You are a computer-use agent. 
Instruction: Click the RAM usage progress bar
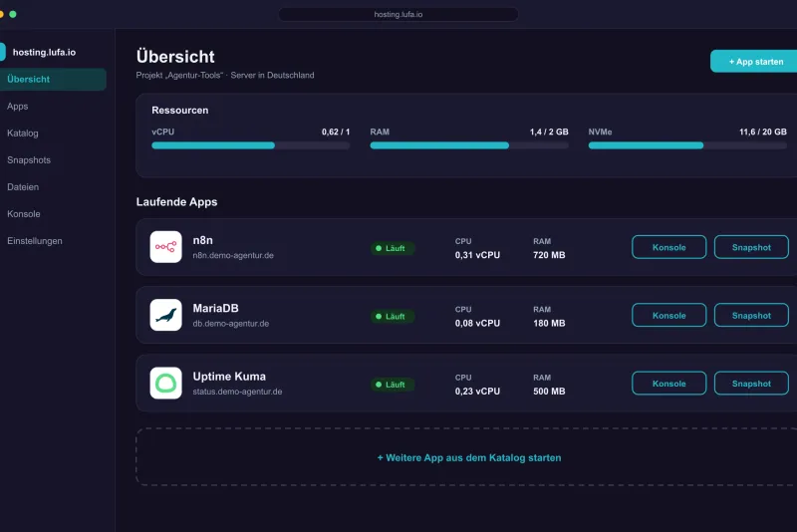[469, 145]
